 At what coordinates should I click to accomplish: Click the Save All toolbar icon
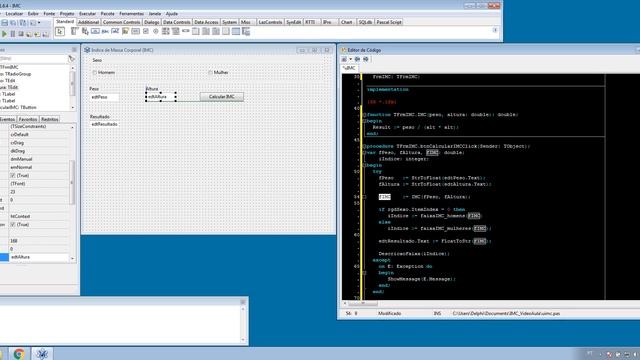coord(13,23)
